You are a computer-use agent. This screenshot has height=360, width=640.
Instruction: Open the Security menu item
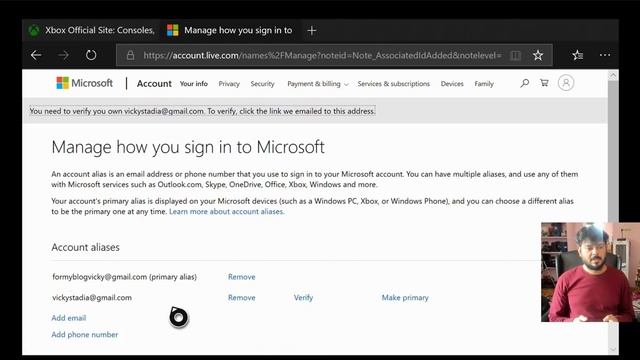(262, 84)
